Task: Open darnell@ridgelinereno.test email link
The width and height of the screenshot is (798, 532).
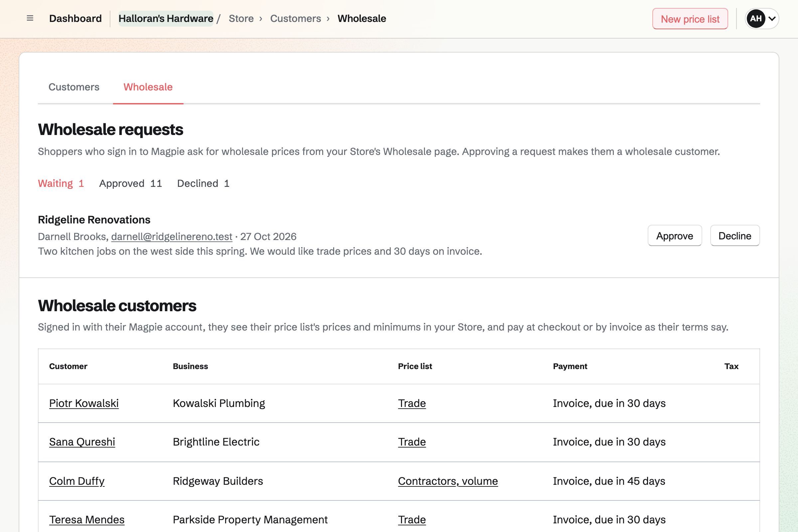Action: (172, 236)
